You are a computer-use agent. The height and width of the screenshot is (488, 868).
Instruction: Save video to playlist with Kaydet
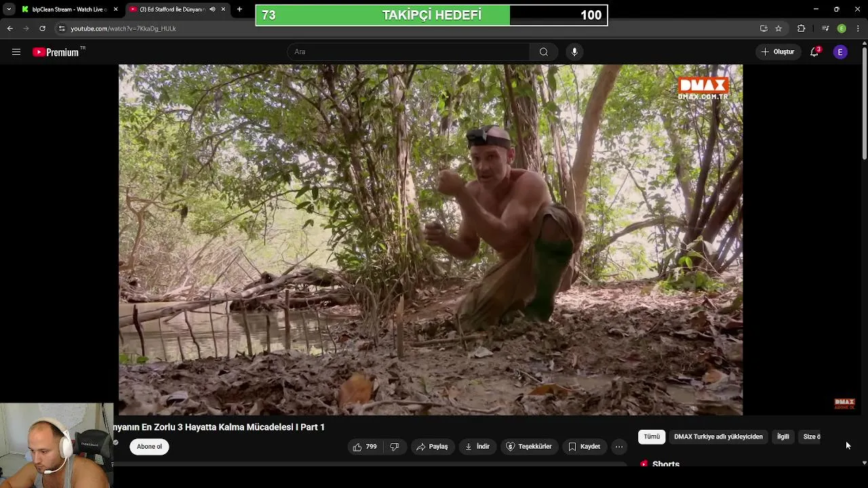point(584,447)
